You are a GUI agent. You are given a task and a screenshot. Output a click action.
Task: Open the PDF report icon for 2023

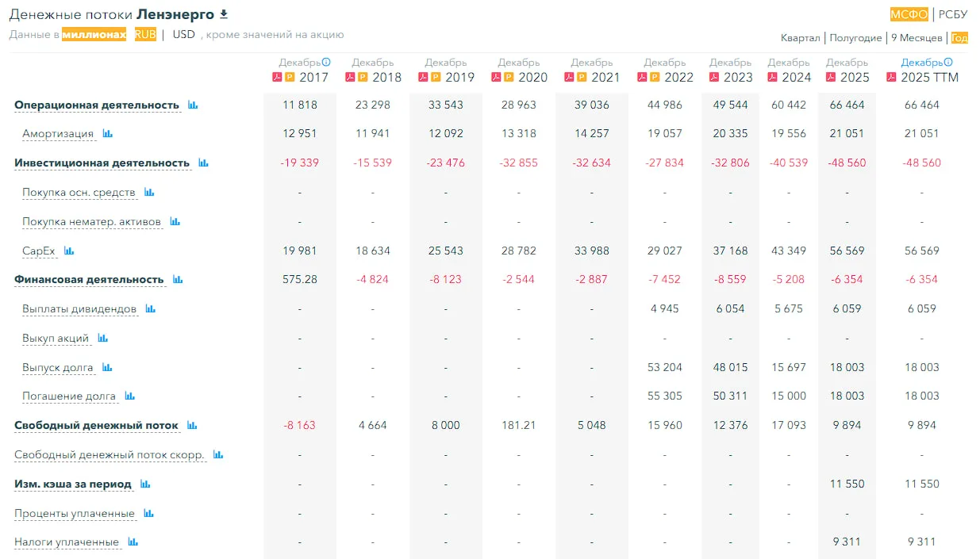pyautogui.click(x=714, y=77)
